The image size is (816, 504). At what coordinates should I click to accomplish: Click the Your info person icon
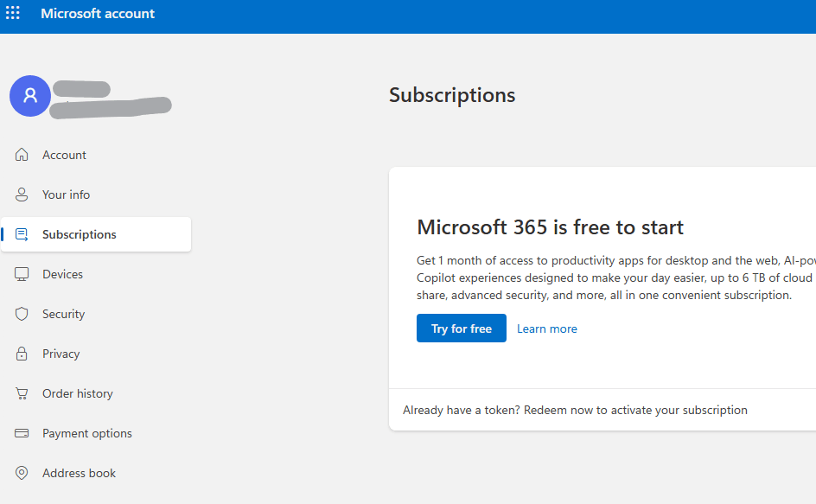22,195
